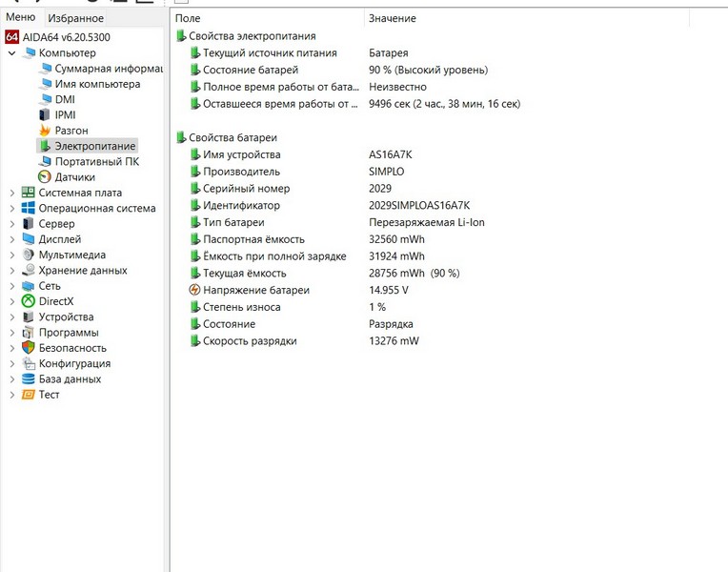
Task: Click the Поле column header
Action: click(188, 18)
